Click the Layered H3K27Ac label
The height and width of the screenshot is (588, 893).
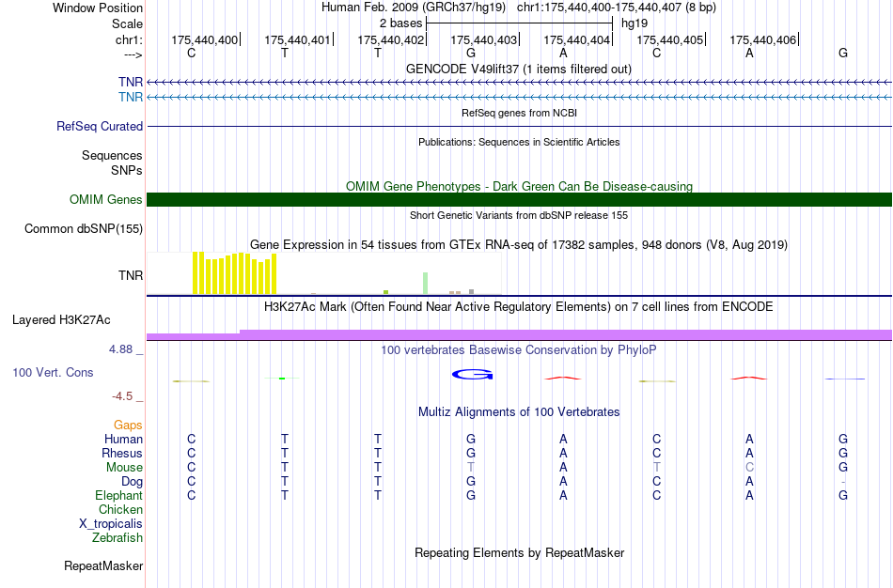pos(61,320)
